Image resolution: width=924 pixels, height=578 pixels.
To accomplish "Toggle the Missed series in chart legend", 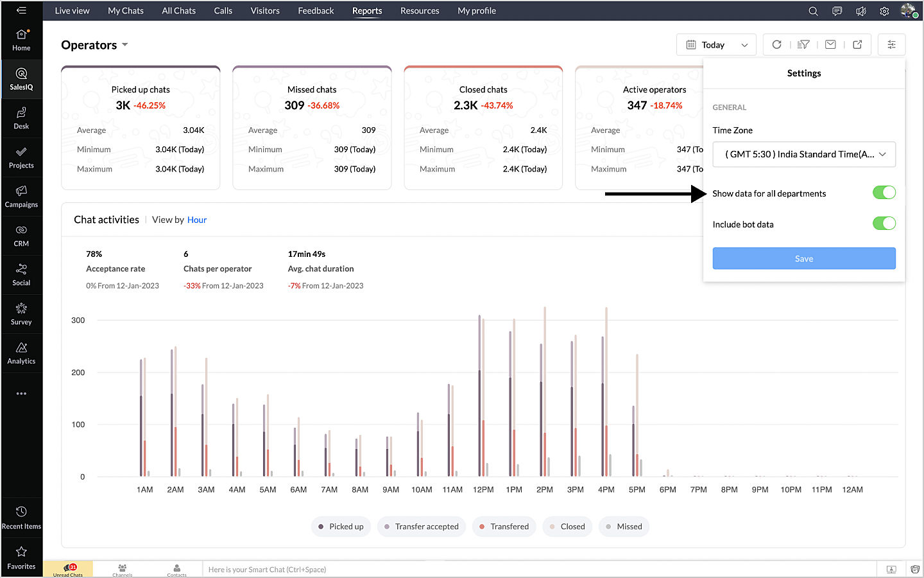I will click(x=624, y=527).
